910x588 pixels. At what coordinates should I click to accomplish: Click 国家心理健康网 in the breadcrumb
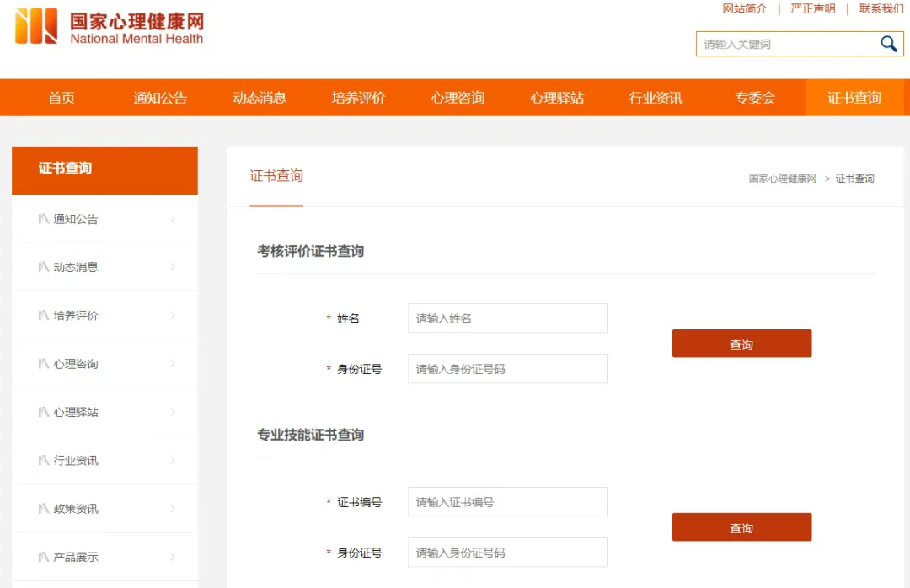pos(782,179)
